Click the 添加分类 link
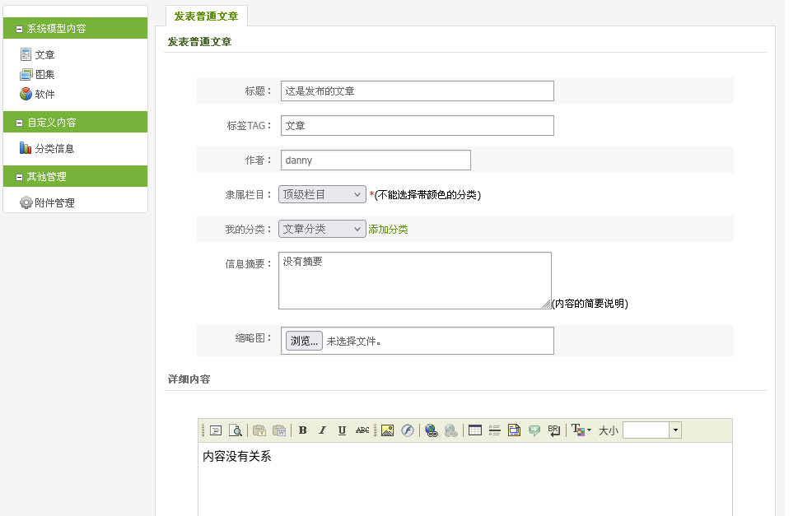812x516 pixels. pos(388,230)
